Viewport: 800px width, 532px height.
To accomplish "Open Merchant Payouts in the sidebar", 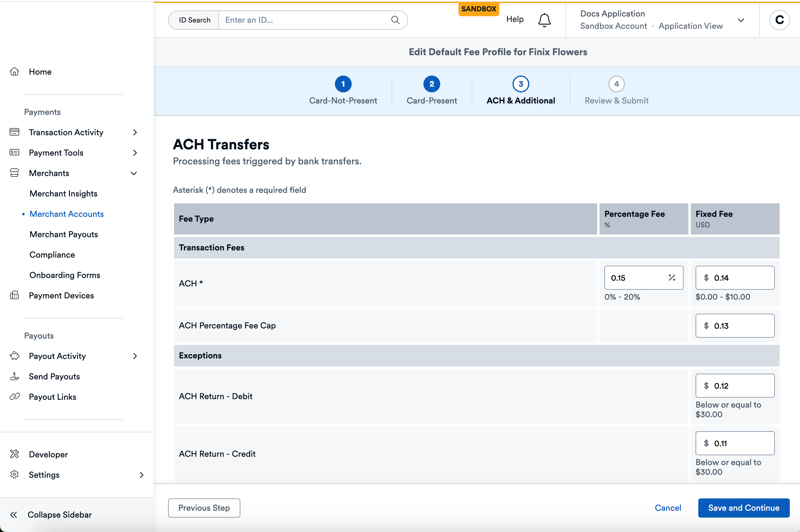I will 64,235.
